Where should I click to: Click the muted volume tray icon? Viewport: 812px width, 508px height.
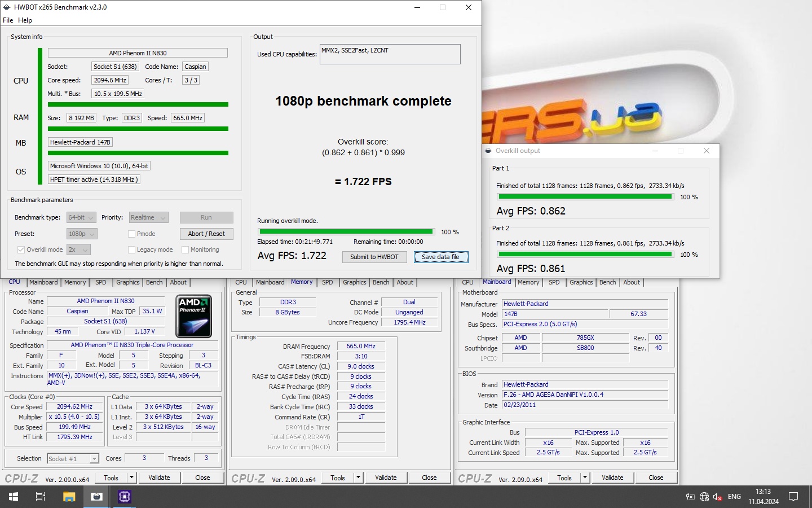click(x=718, y=497)
